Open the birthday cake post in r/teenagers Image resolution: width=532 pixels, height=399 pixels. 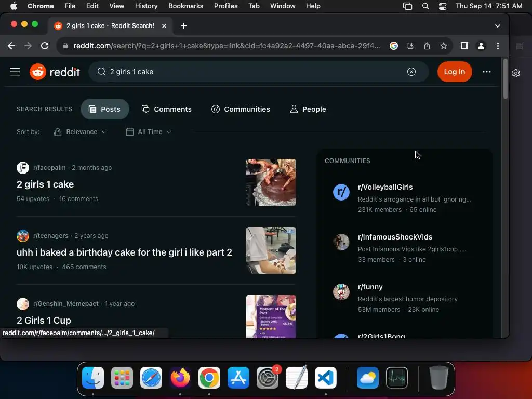(124, 252)
